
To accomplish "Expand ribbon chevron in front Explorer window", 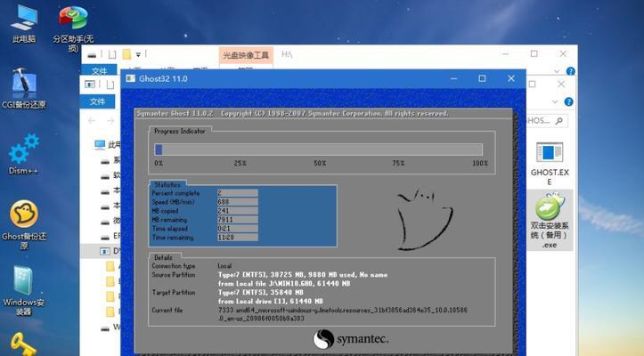I will click(x=555, y=101).
